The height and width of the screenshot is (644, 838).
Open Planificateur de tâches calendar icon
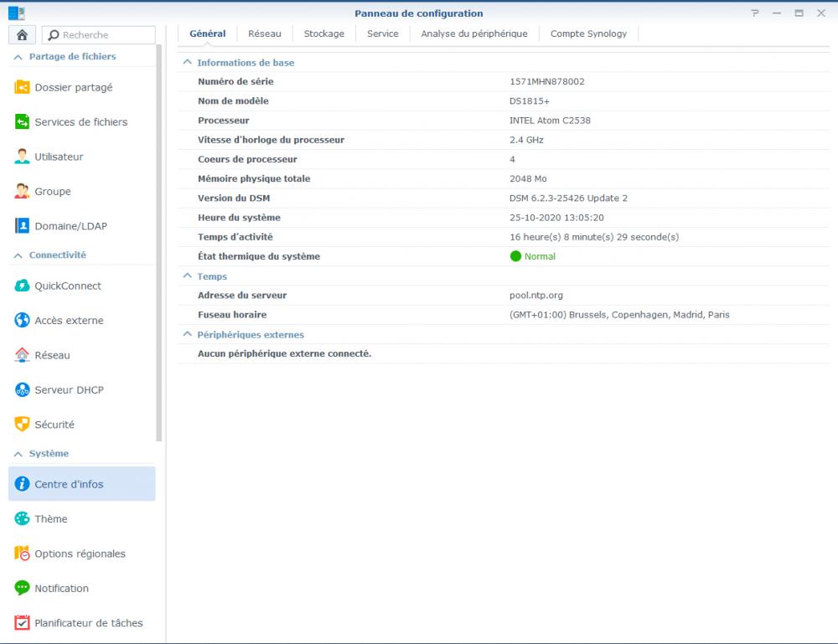[23, 623]
